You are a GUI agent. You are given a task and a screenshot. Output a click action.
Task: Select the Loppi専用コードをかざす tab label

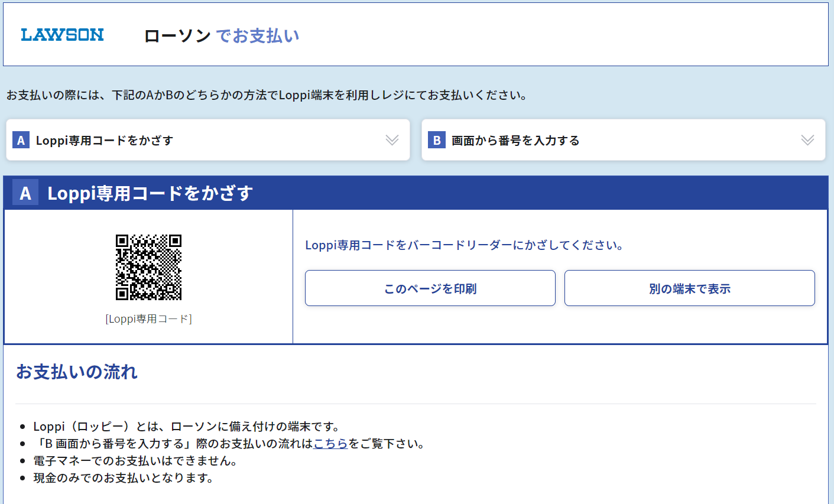(x=104, y=140)
